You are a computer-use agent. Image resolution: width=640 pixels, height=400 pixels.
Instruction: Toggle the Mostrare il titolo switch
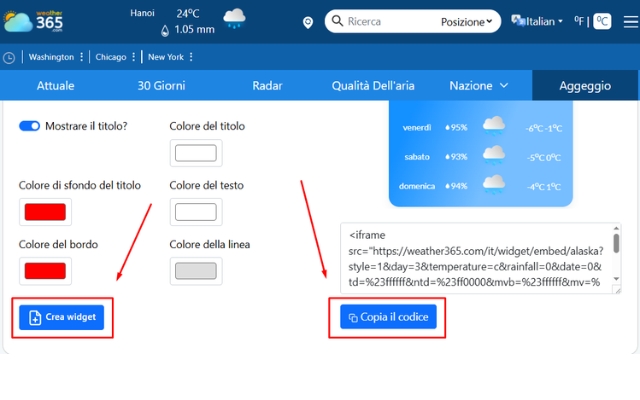coord(29,126)
